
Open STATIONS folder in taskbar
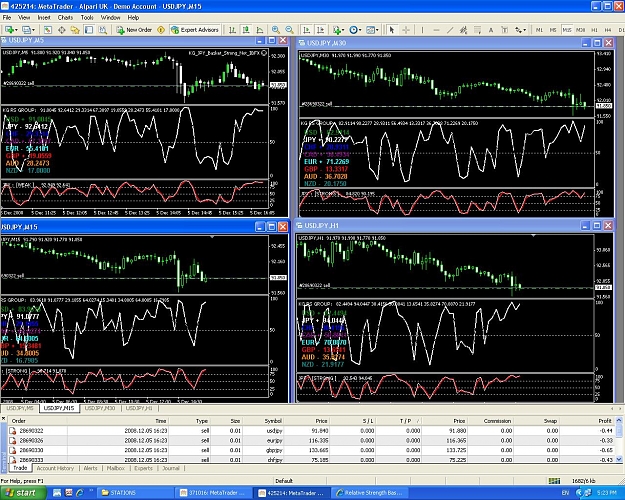click(x=135, y=493)
